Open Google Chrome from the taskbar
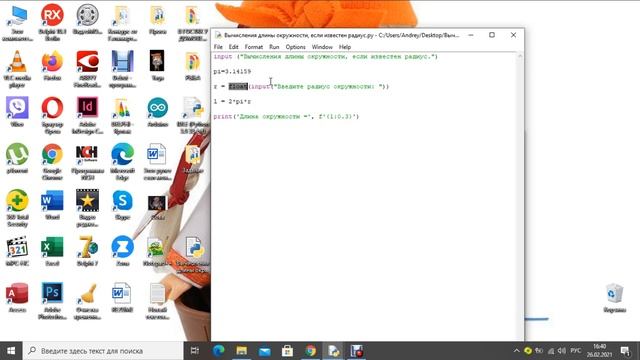Image resolution: width=640 pixels, height=360 pixels. point(311,351)
